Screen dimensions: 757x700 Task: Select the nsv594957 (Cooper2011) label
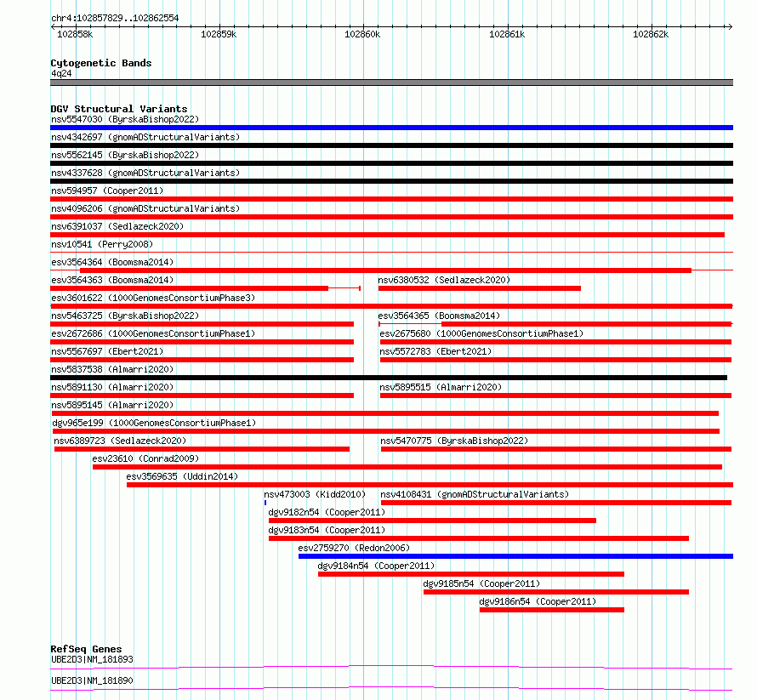coord(107,191)
